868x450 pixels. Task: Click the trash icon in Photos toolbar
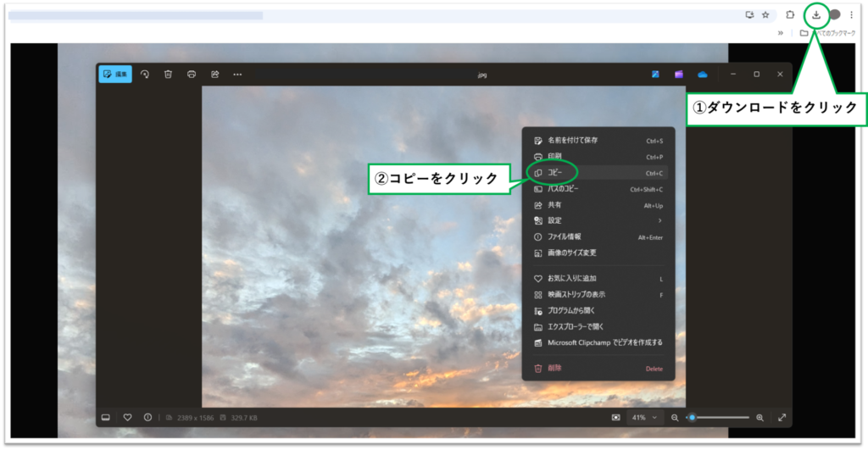[x=168, y=75]
